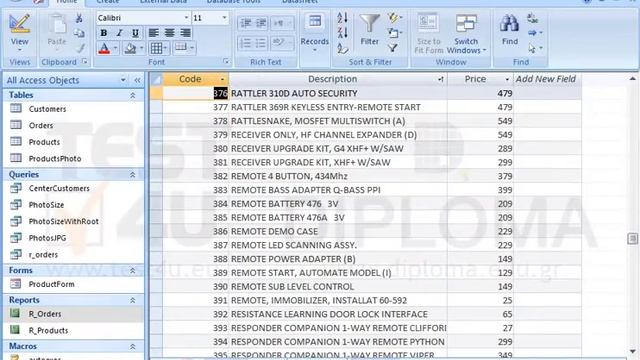Open the Selection filter icon
This screenshot has height=360, width=640.
coord(394,18)
